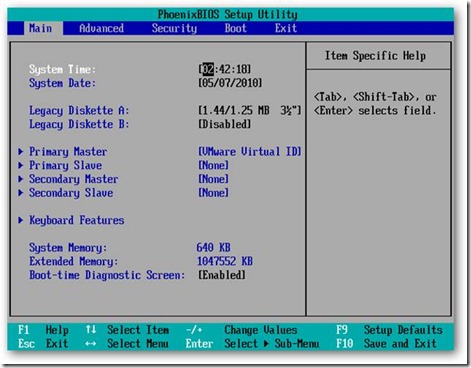Image resolution: width=471 pixels, height=368 pixels.
Task: Click the Esc Exit key hint
Action: [x=43, y=344]
